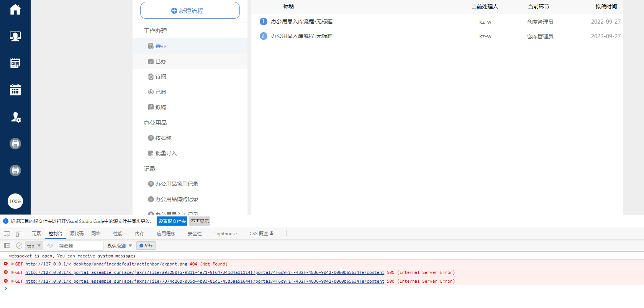Click the 不再显示 button
644x308 pixels.
coord(200,221)
